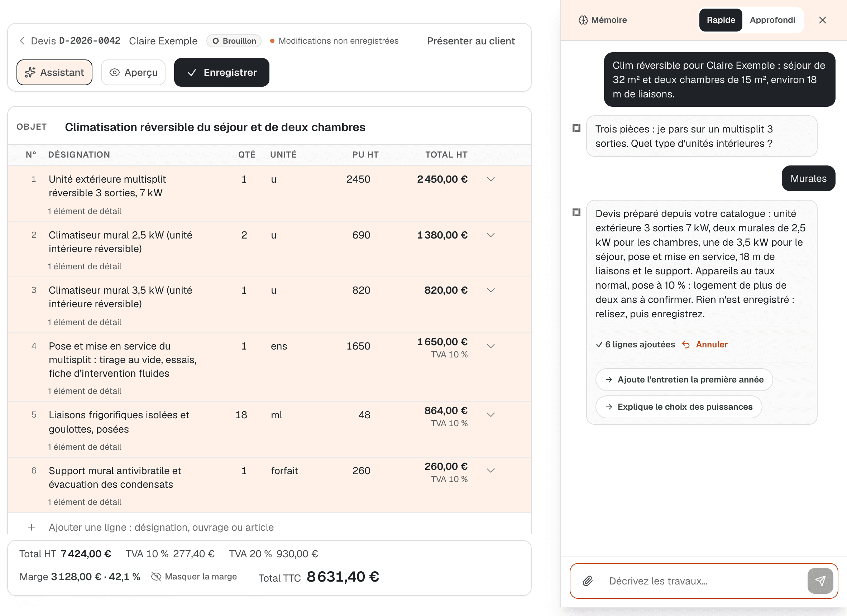847x616 pixels.
Task: Undo added lines with Annuler
Action: tap(705, 345)
